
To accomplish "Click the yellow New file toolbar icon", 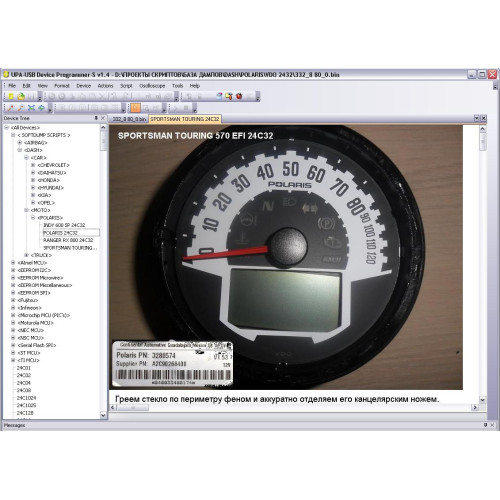I will tap(11, 96).
